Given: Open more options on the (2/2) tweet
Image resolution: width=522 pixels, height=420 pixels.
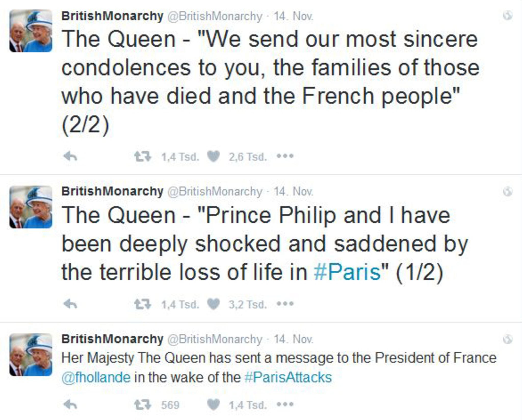Looking at the screenshot, I should tap(285, 156).
